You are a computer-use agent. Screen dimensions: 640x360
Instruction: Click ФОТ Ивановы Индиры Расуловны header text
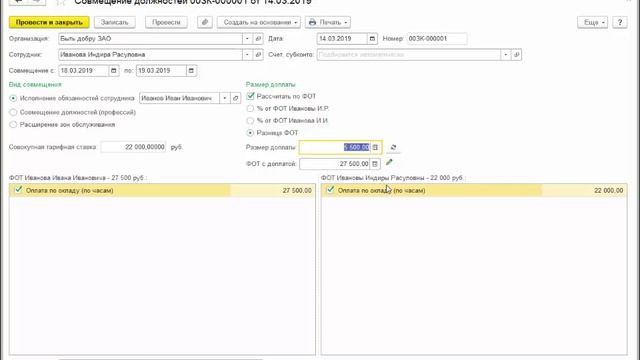[x=393, y=178]
